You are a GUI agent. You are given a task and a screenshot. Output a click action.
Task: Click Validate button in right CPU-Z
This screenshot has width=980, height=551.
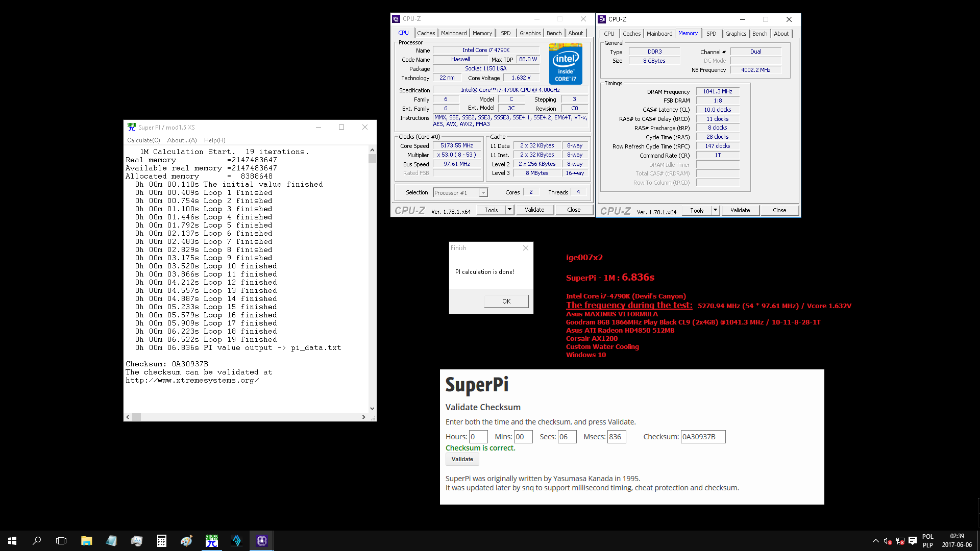coord(740,210)
